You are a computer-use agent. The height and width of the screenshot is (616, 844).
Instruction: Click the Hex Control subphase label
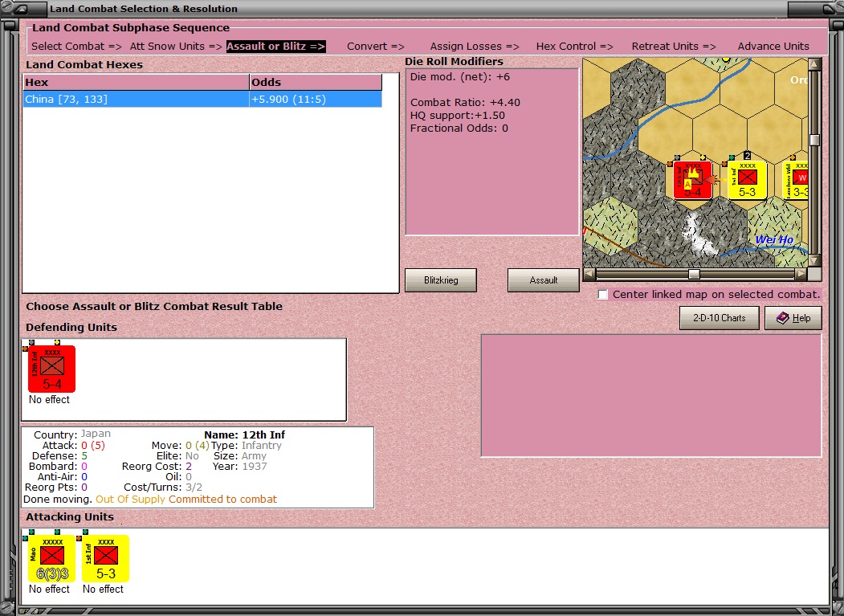pos(574,47)
